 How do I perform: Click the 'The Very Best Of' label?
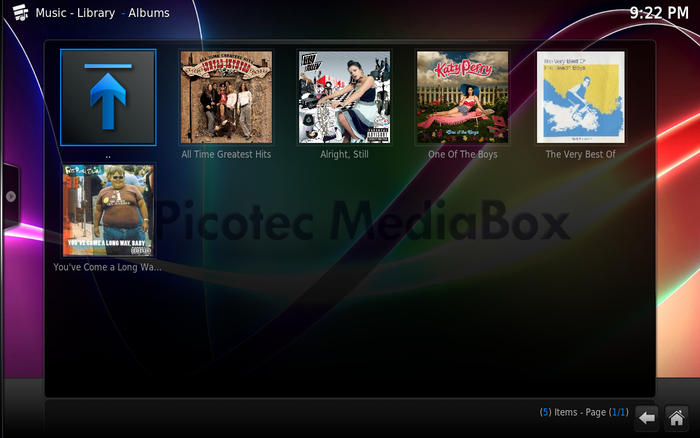(580, 154)
